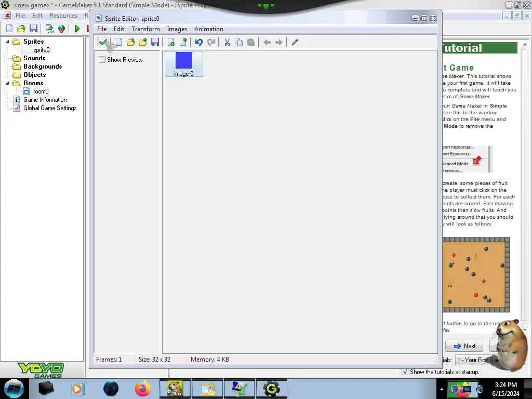
Task: Click the Size: 32 x 32 status text
Action: point(154,360)
